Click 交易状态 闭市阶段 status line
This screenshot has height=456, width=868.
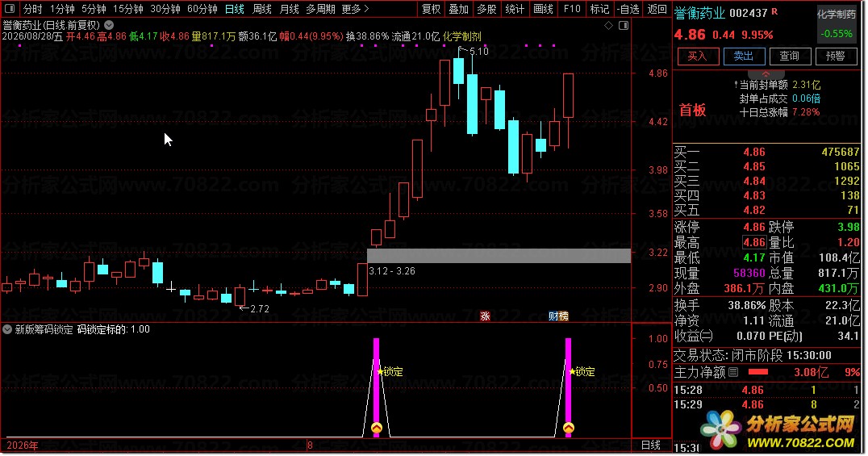753,355
